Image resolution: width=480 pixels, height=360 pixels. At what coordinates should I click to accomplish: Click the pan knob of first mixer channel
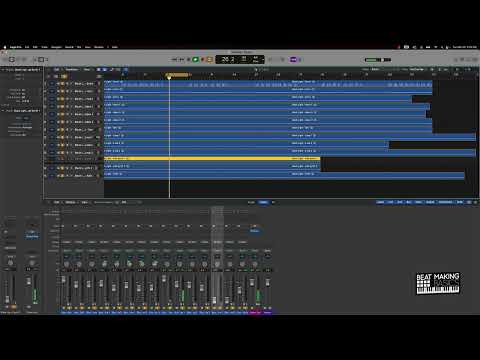67,264
